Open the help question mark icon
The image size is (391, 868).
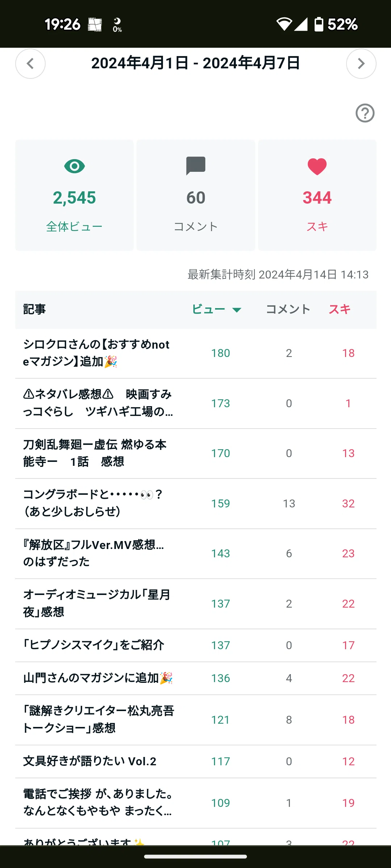pos(365,113)
